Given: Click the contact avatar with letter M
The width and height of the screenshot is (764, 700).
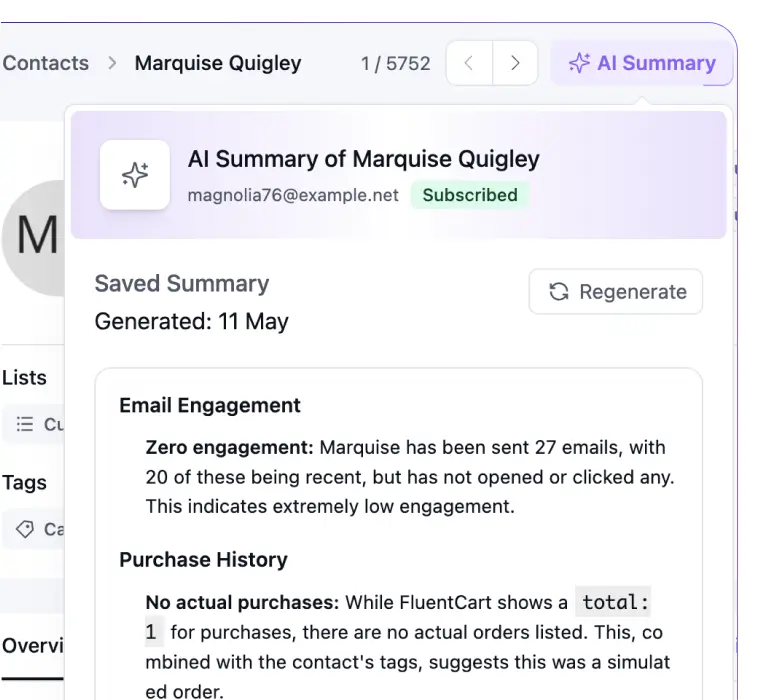Looking at the screenshot, I should [x=33, y=238].
